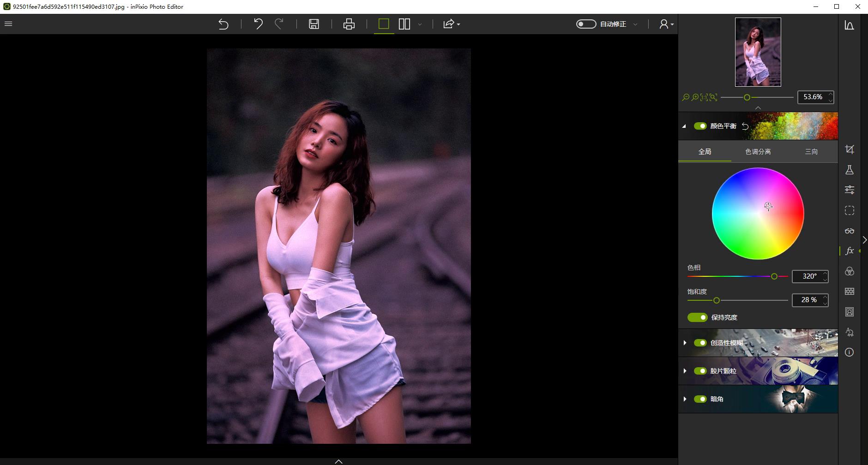Viewport: 868px width, 465px height.
Task: Open the hamburger main menu
Action: [8, 24]
